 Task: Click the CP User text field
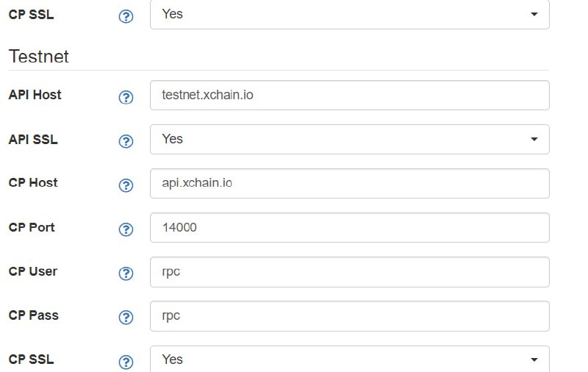point(350,272)
